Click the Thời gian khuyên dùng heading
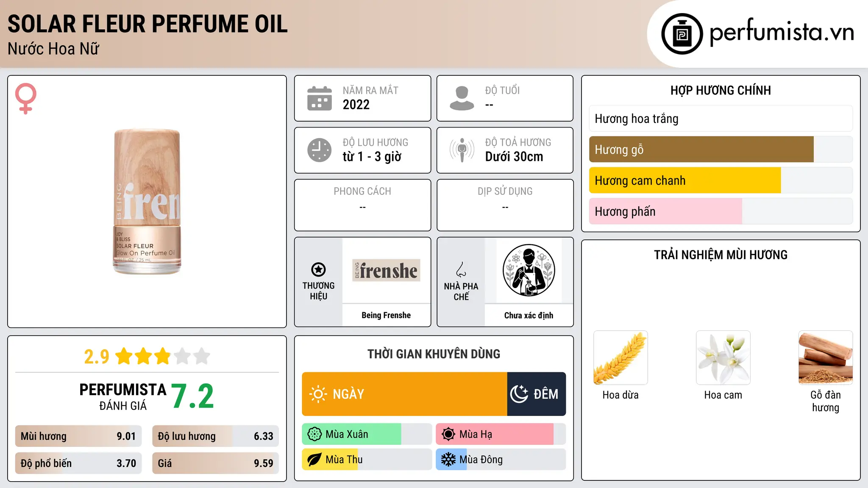The image size is (868, 488). [434, 354]
